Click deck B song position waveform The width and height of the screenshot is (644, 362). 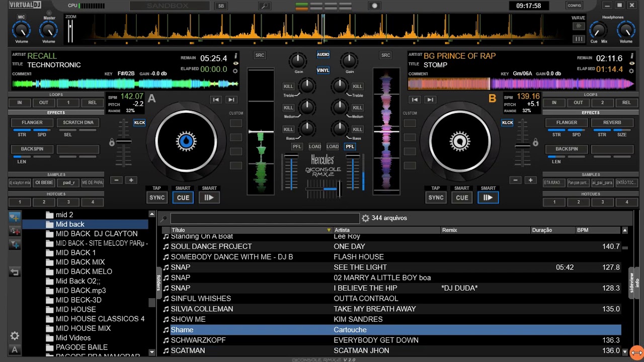coord(521,84)
